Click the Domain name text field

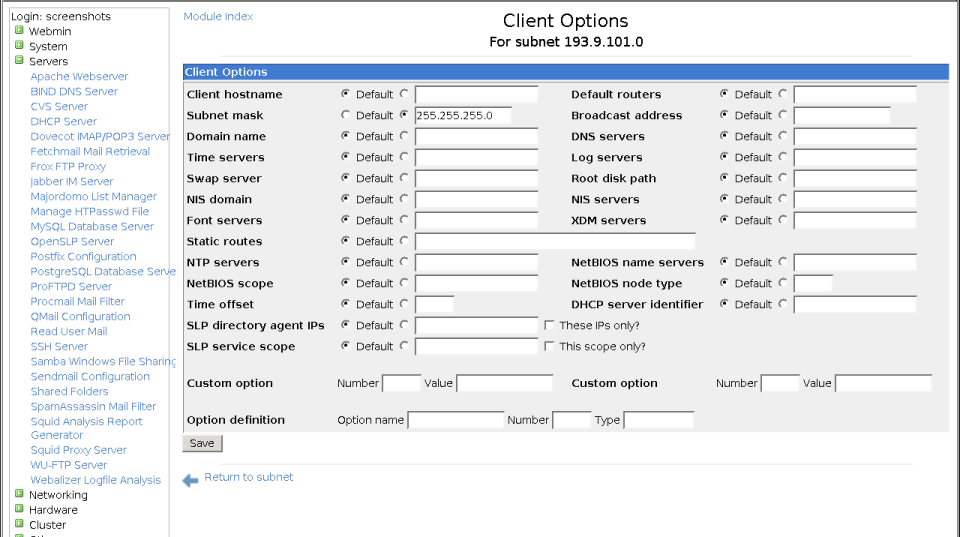coord(476,136)
